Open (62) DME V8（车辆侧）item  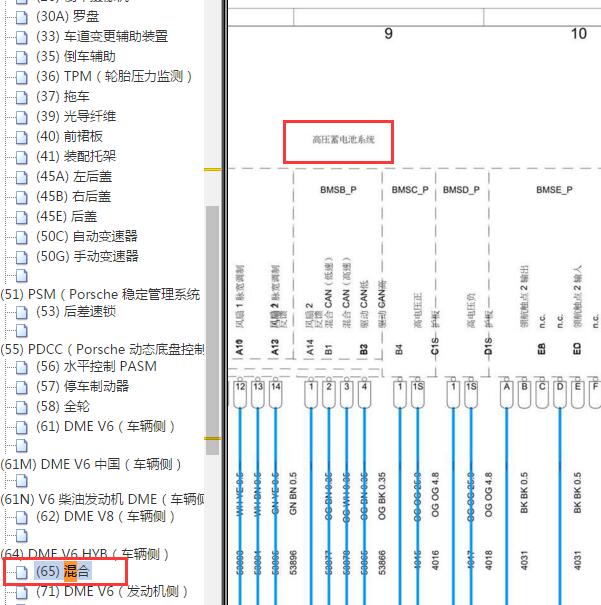point(105,517)
